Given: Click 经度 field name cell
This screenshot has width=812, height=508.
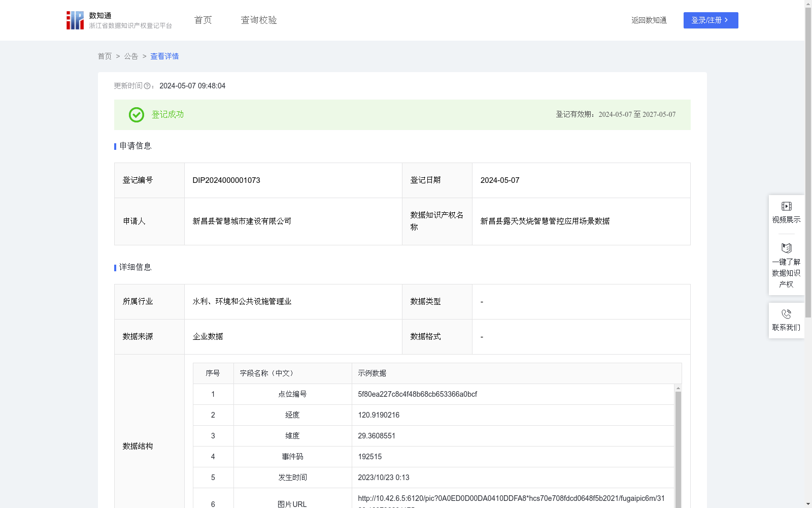Looking at the screenshot, I should (292, 415).
